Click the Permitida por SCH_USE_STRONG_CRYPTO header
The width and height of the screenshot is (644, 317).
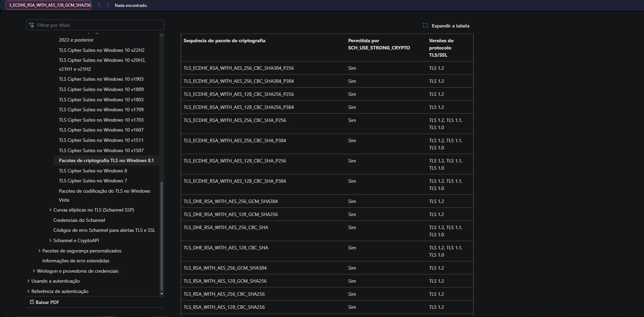pos(379,44)
